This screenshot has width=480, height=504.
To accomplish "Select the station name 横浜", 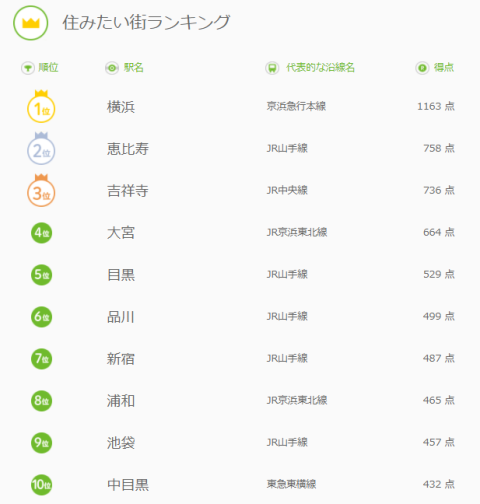I will (x=121, y=107).
